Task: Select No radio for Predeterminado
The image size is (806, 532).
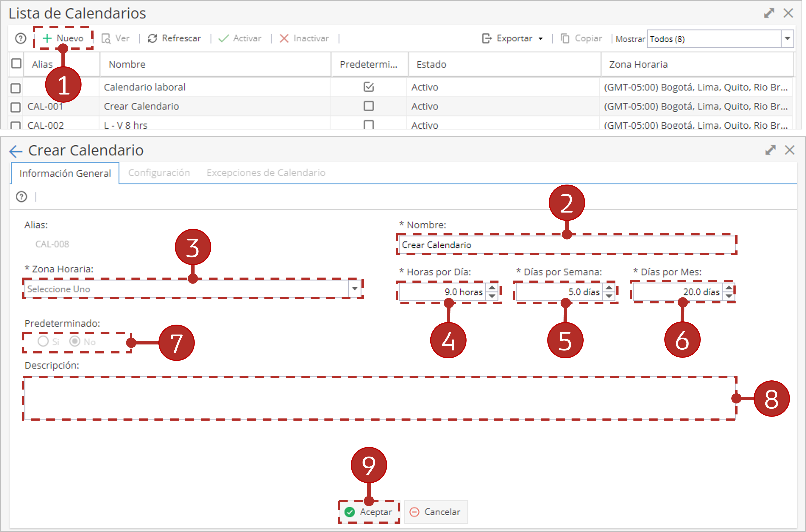Action: [x=75, y=341]
